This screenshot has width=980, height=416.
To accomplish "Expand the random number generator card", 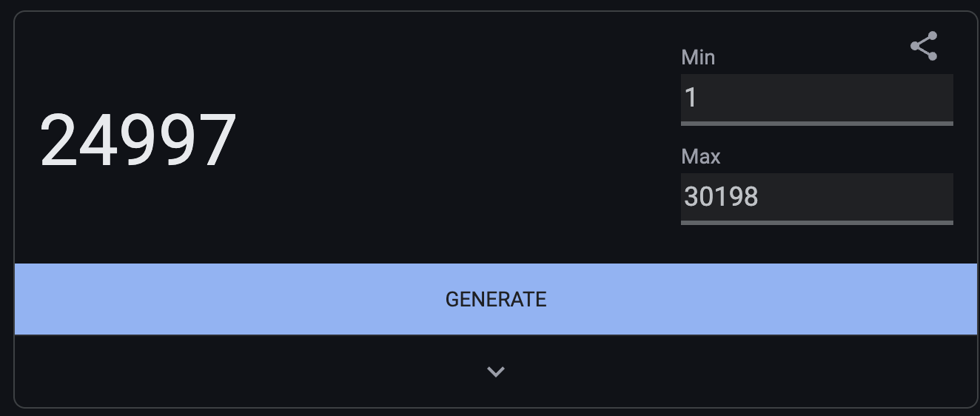I will pos(496,372).
